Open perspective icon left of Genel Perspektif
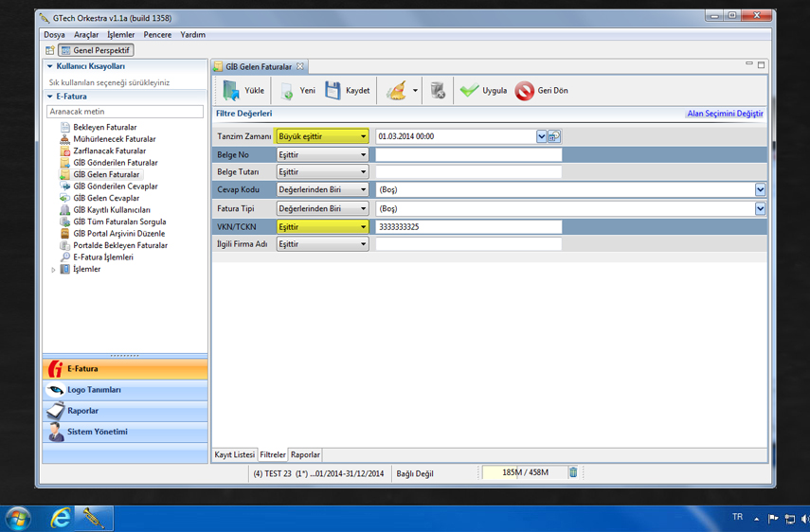 [x=49, y=50]
